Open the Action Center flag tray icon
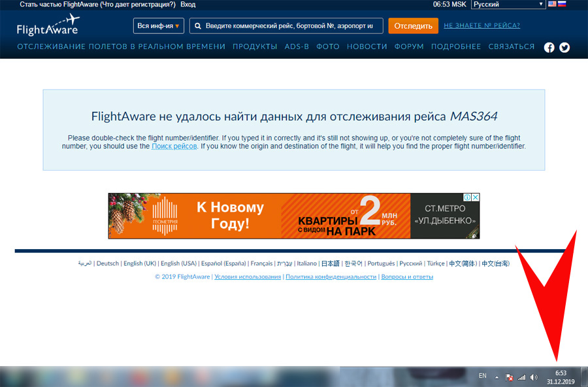Image resolution: width=588 pixels, height=387 pixels. pyautogui.click(x=509, y=377)
